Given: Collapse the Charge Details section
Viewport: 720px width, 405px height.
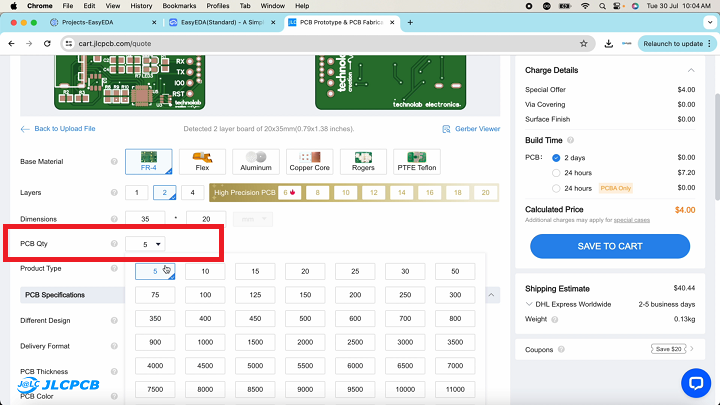Looking at the screenshot, I should coord(691,70).
